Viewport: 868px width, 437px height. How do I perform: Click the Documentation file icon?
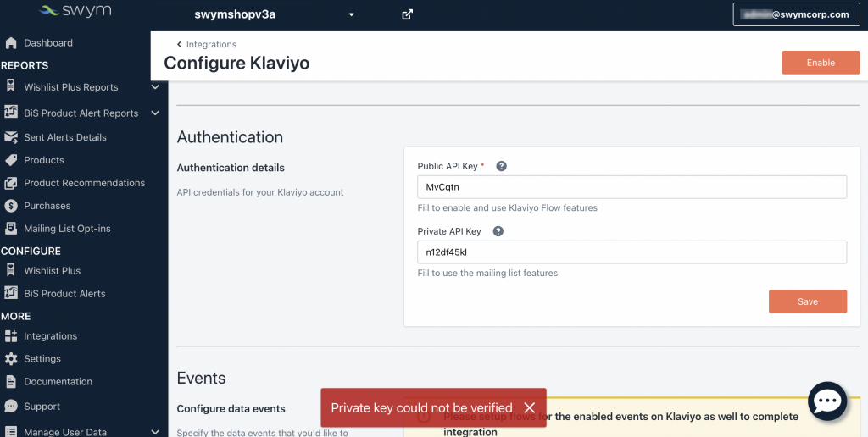pyautogui.click(x=10, y=382)
